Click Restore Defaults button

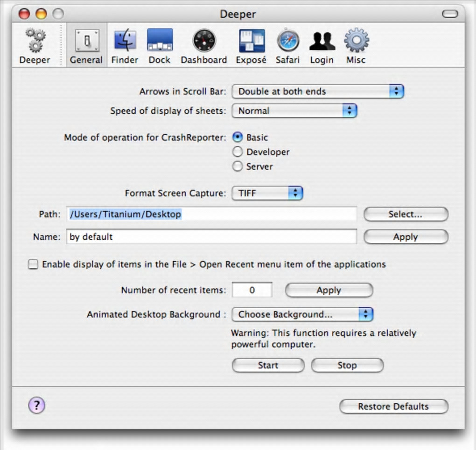[x=394, y=406]
